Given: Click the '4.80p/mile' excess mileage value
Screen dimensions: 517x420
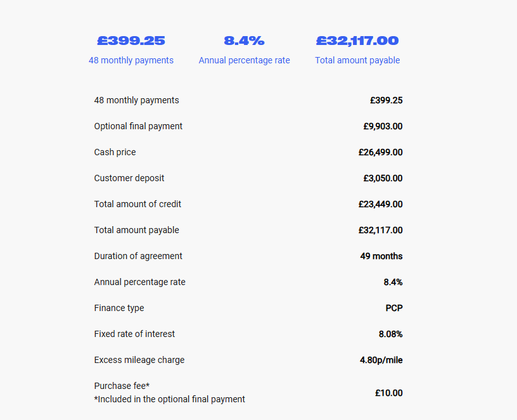Looking at the screenshot, I should (x=381, y=360).
